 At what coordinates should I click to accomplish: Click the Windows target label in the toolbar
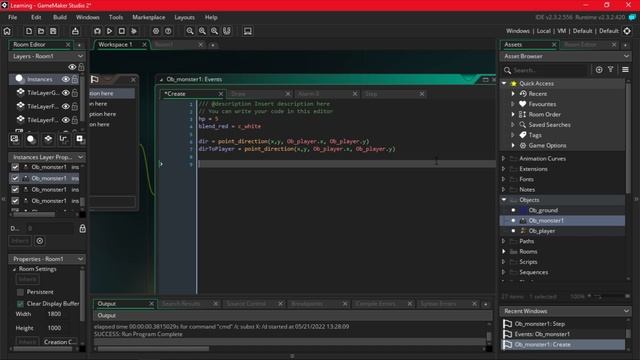click(518, 31)
